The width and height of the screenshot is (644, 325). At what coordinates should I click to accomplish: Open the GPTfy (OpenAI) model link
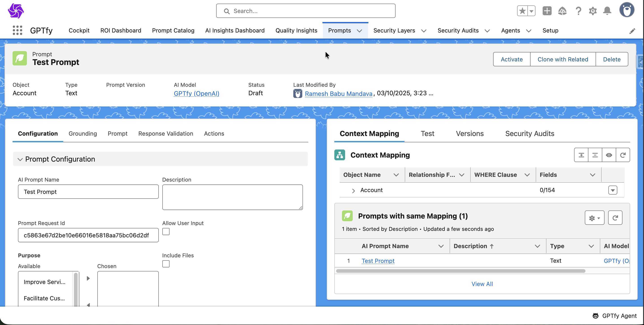click(196, 93)
